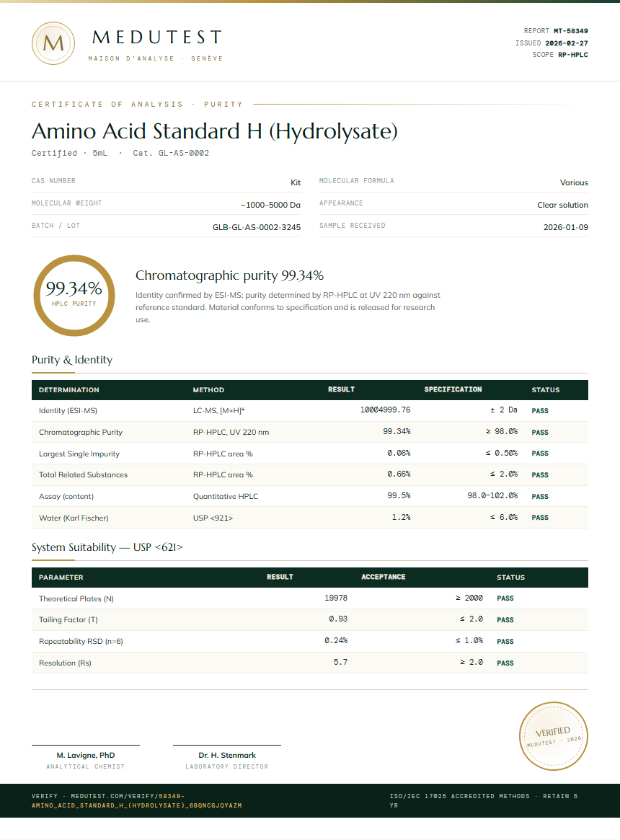Select specification 98.0–102.0%

(x=492, y=495)
